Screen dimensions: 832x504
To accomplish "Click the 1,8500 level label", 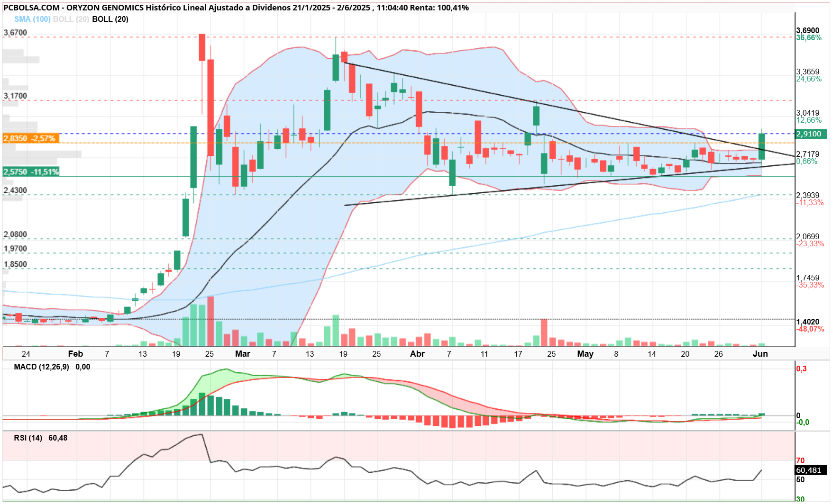I will click(15, 264).
